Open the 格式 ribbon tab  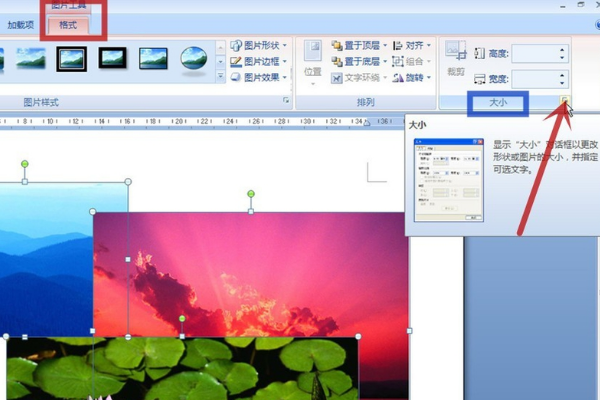[x=68, y=25]
